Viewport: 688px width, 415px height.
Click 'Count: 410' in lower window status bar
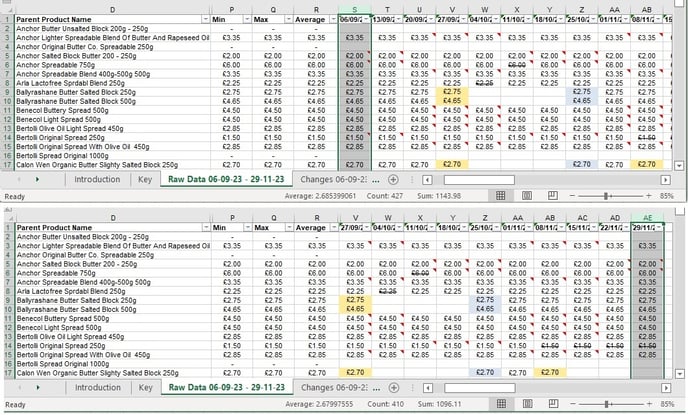click(385, 404)
